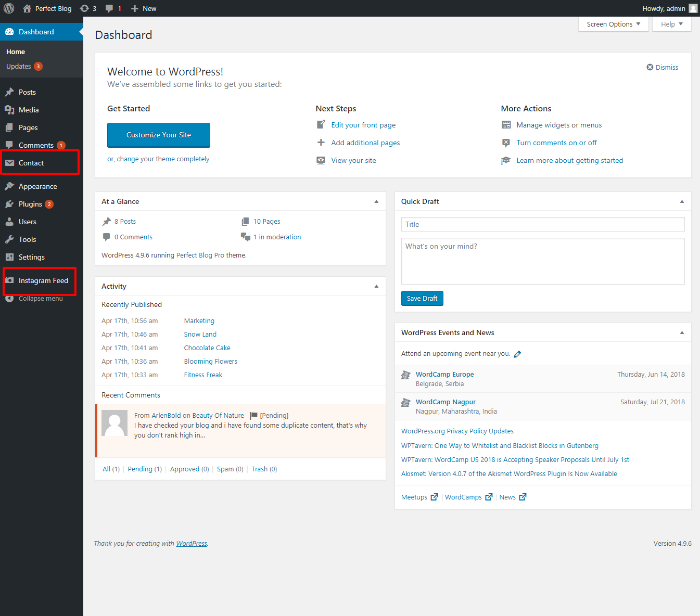Screen dimensions: 700x616
Task: Click the comments bubble in admin bar
Action: coord(109,8)
